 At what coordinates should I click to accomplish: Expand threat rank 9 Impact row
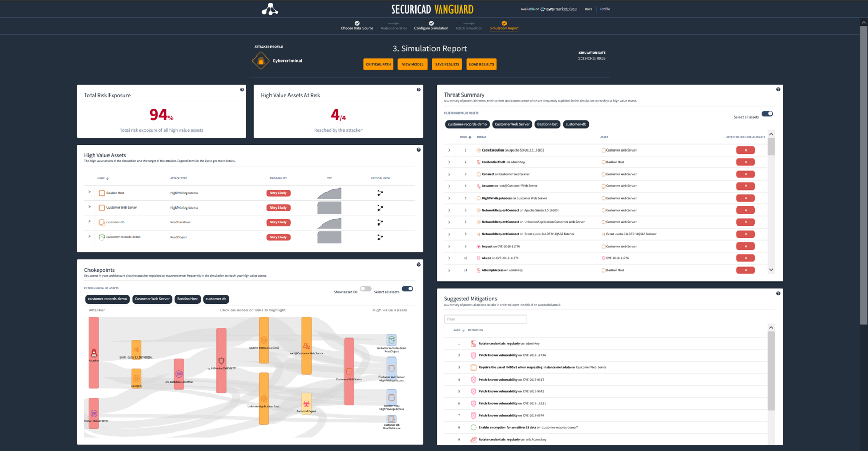click(449, 247)
